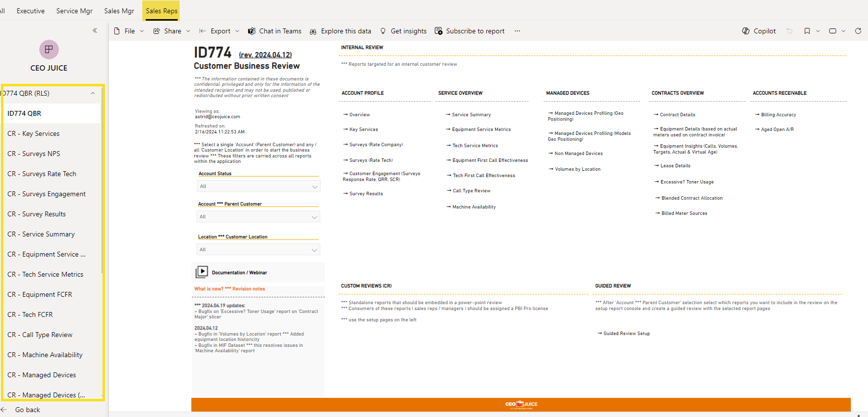Switch to the Service Mgr tab
Image resolution: width=868 pixels, height=417 pixels.
tap(75, 11)
